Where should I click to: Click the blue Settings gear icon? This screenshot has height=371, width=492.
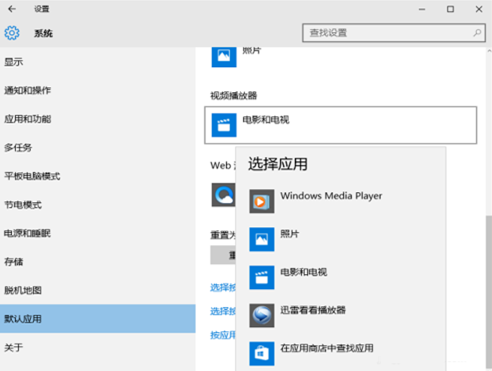coord(12,33)
